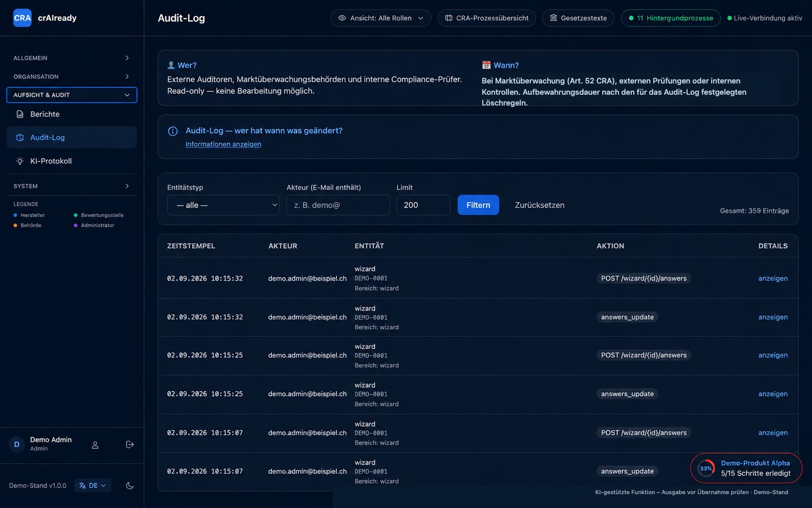812x508 pixels.
Task: Click the Akteur email input field
Action: point(338,205)
